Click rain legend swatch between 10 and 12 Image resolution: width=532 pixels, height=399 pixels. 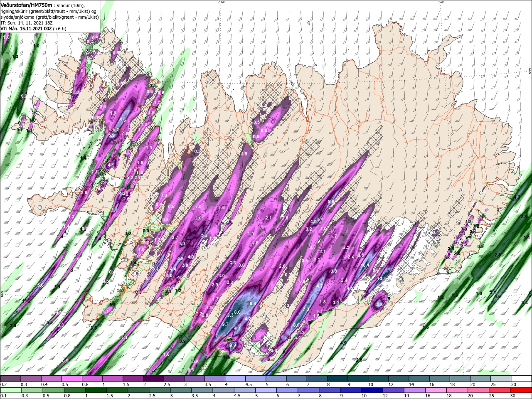[x=372, y=390]
